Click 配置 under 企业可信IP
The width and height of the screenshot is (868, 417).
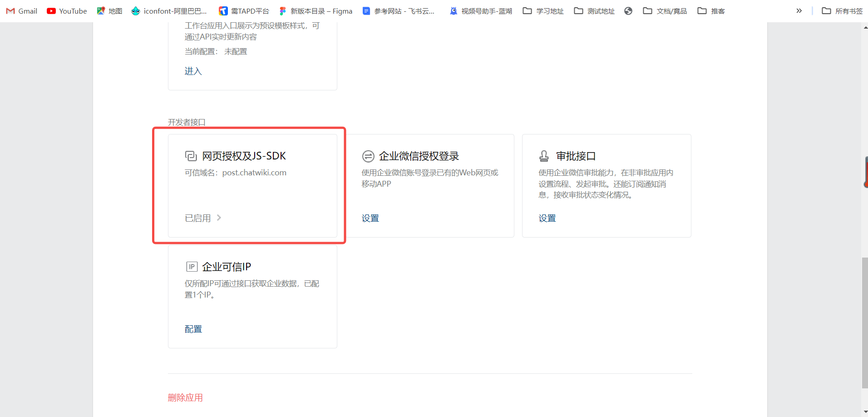(193, 329)
